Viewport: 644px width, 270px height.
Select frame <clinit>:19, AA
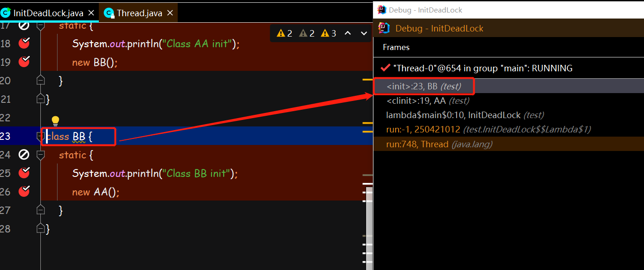click(509, 100)
